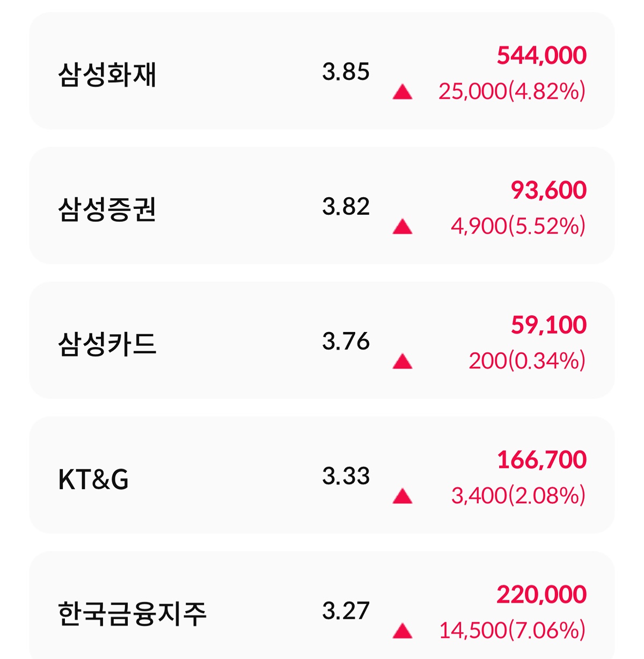This screenshot has height=659, width=644.
Task: Tap the 93,600 price of 삼성증권
Action: click(548, 190)
